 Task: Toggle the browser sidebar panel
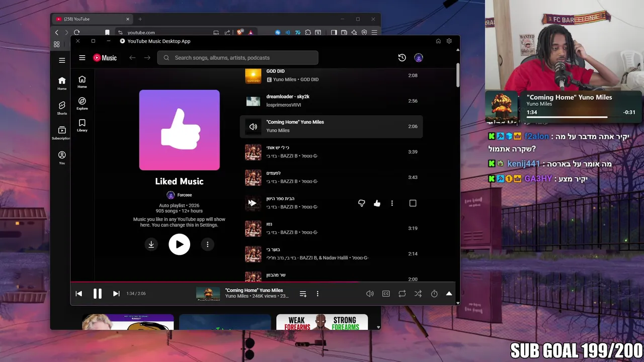[334, 32]
